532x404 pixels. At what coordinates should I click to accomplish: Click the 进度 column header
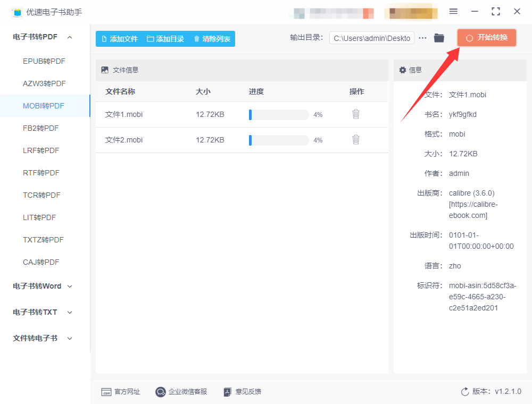coord(256,91)
